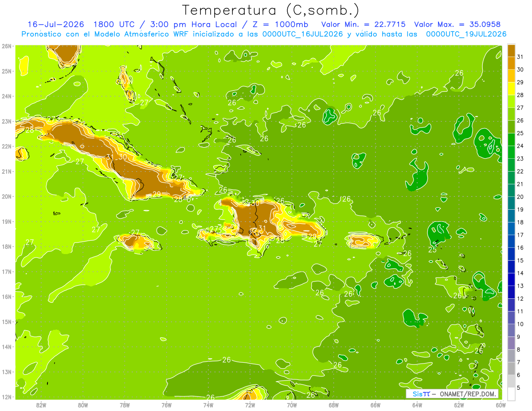Image resolution: width=532 pixels, height=411 pixels.
Task: Select the date text '16-Jul-2026'
Action: point(56,24)
